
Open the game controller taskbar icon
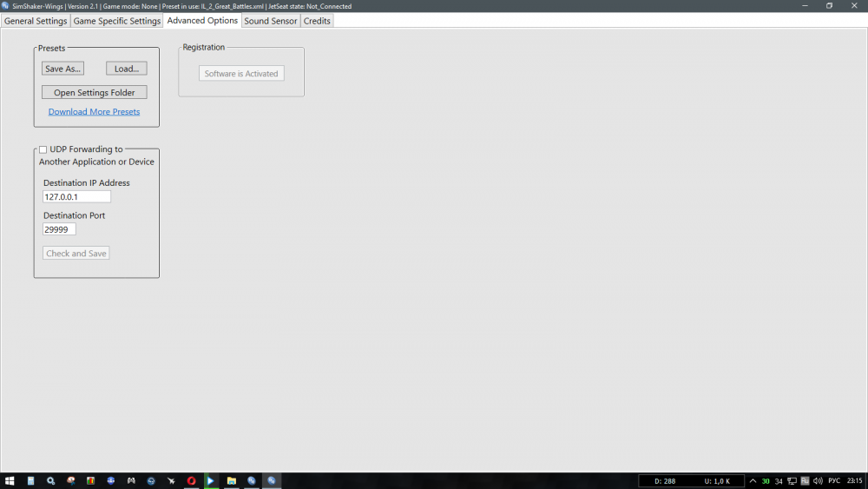[131, 480]
